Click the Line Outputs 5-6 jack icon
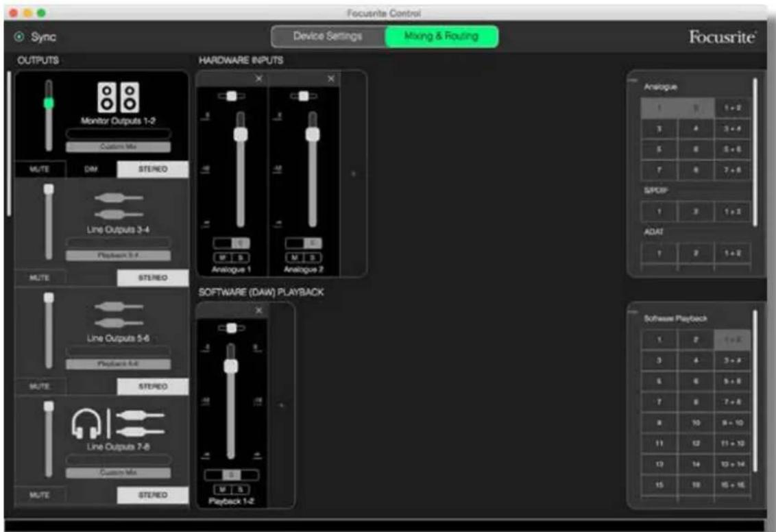This screenshot has height=532, width=776. [119, 315]
